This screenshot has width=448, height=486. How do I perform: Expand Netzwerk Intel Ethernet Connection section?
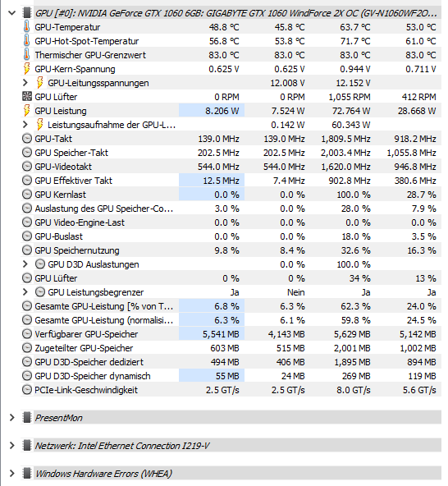click(11, 446)
